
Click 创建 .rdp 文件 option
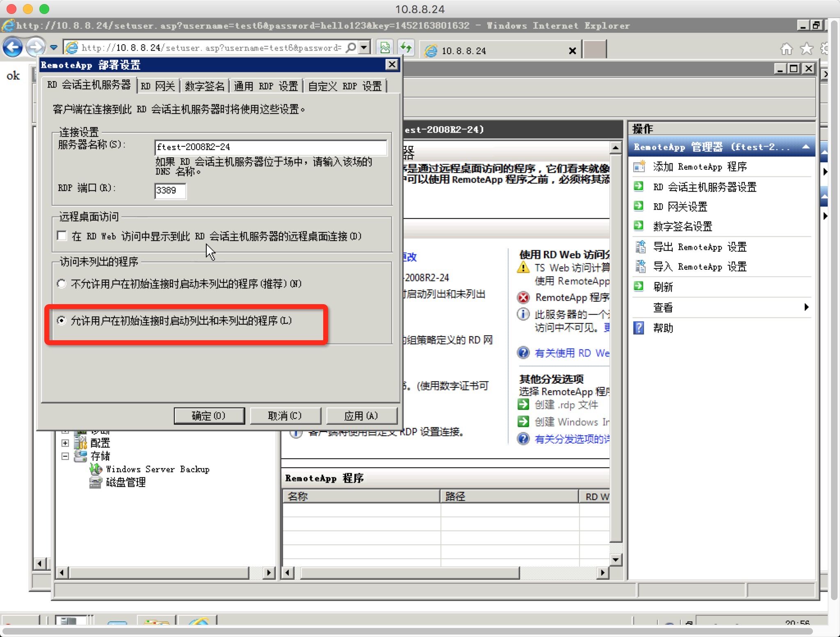[x=566, y=405]
